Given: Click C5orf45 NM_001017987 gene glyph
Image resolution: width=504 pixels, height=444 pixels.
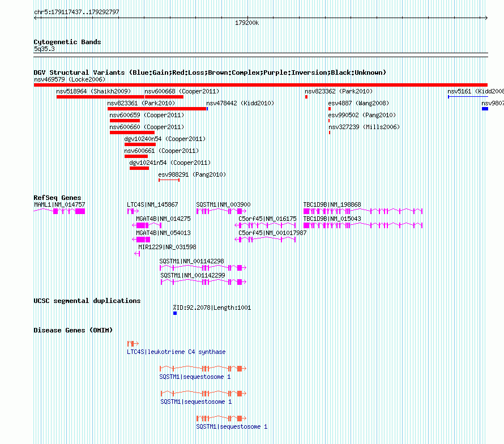Looking at the screenshot, I should [265, 240].
